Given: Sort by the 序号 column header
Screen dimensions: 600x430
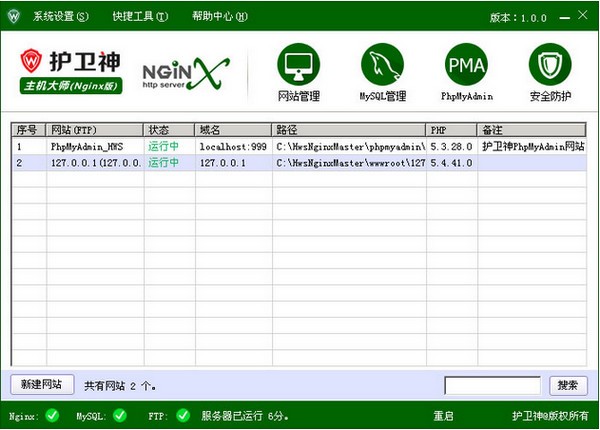Looking at the screenshot, I should (29, 130).
